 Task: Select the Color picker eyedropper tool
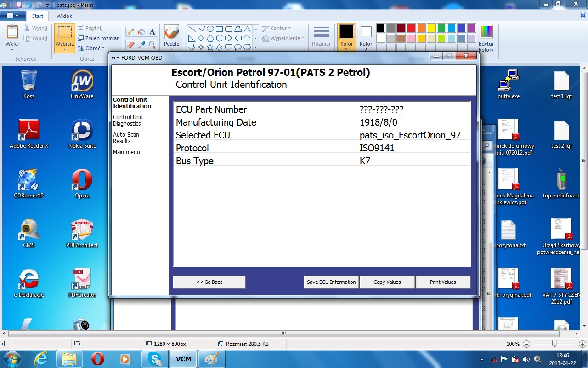click(x=141, y=45)
